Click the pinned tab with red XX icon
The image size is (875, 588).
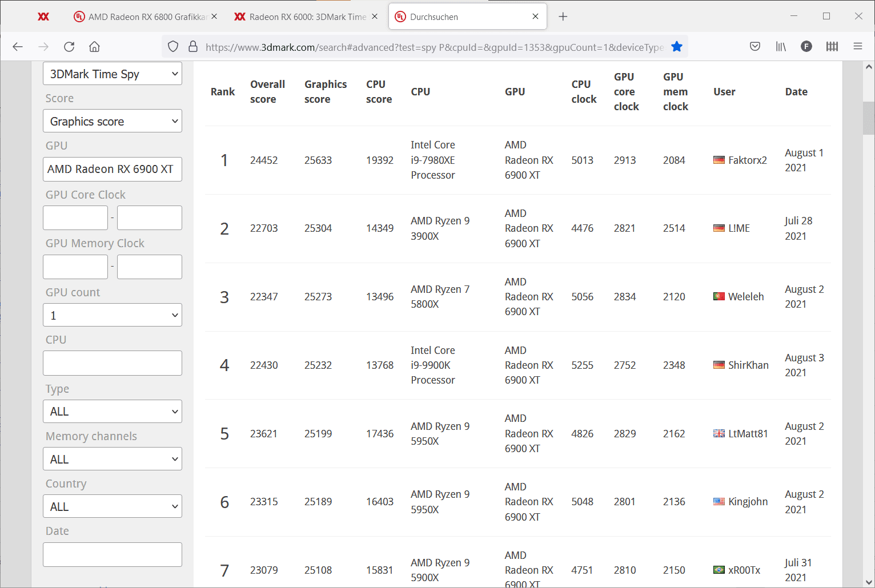(x=43, y=17)
